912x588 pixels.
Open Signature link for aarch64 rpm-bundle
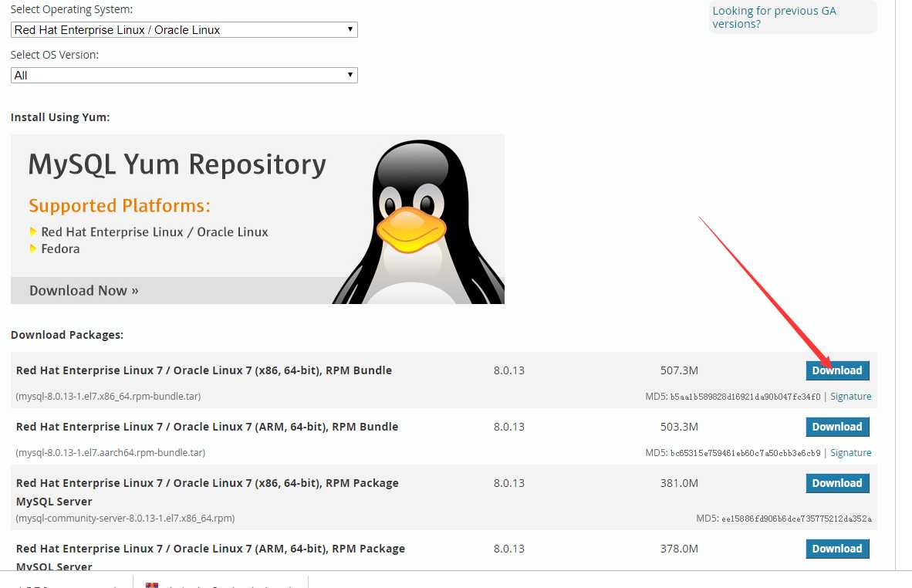tap(850, 452)
